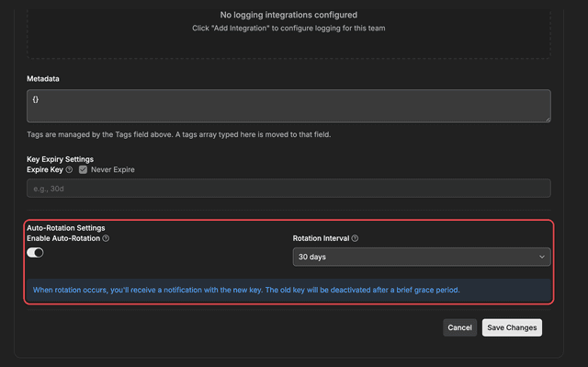Click the Rotation Interval help icon

pyautogui.click(x=355, y=238)
